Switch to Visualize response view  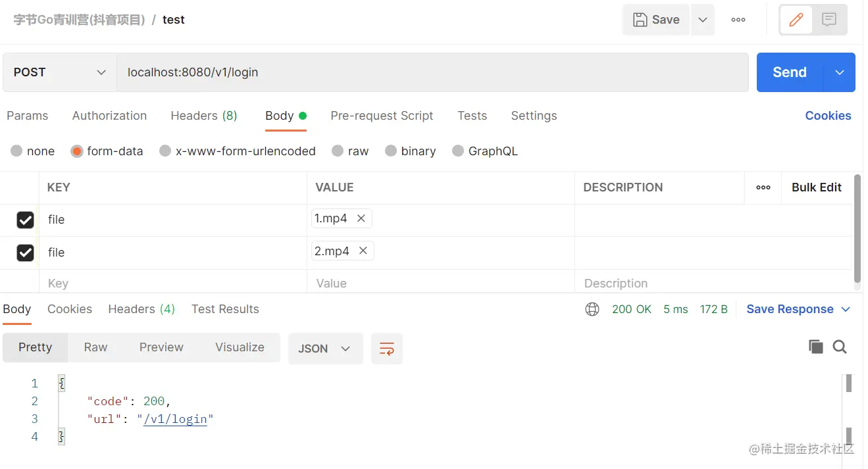click(240, 347)
